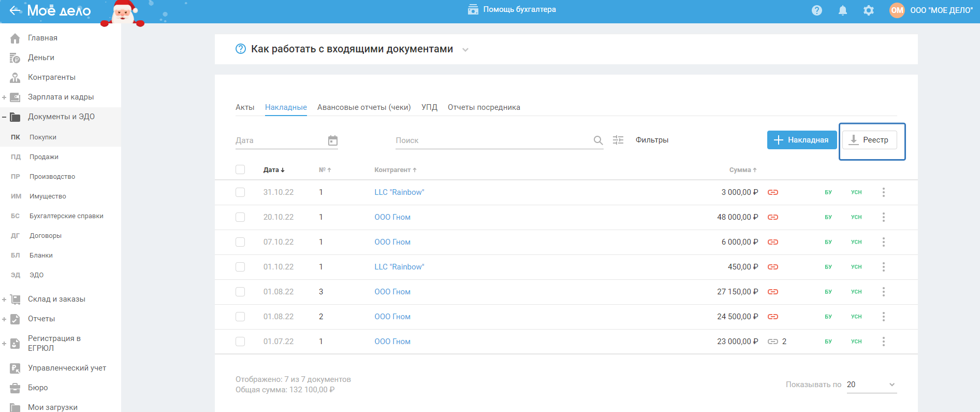
Task: Open Продажи in the sidebar
Action: tap(44, 157)
